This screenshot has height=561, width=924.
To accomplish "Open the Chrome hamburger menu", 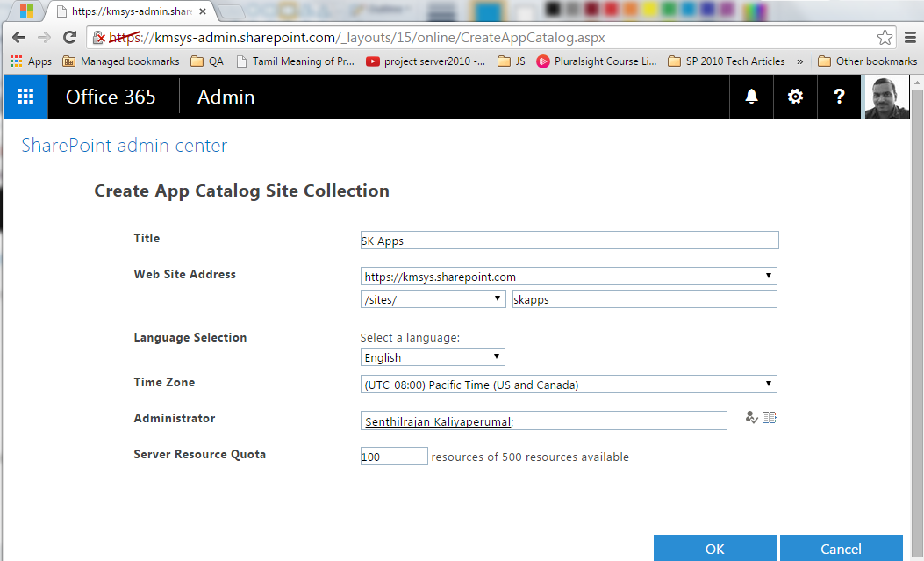I will pyautogui.click(x=910, y=38).
